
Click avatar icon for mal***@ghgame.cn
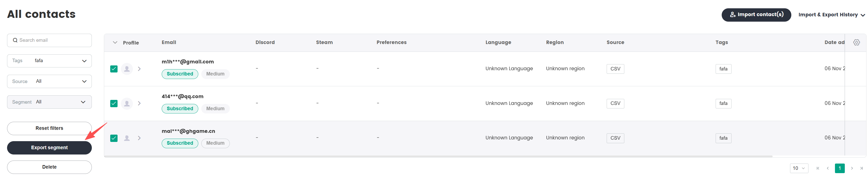127,138
